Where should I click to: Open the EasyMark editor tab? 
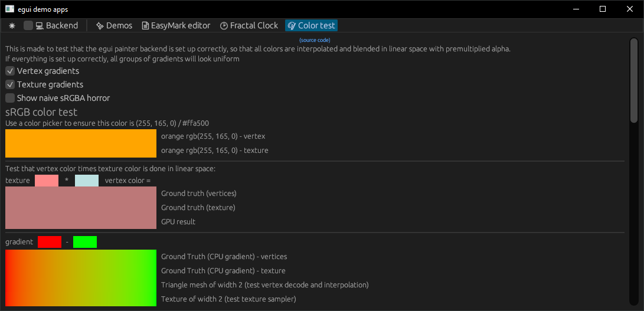(176, 25)
